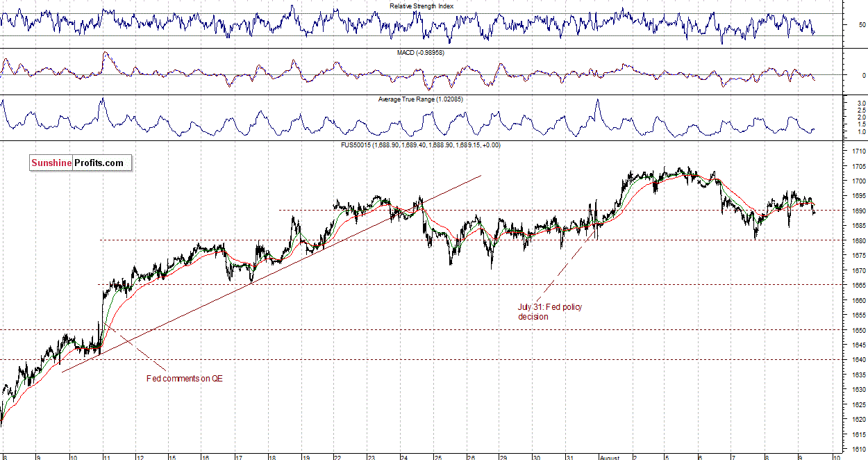Click the price axis label 1655
Viewport: 868px width, 460px height.
(x=859, y=315)
